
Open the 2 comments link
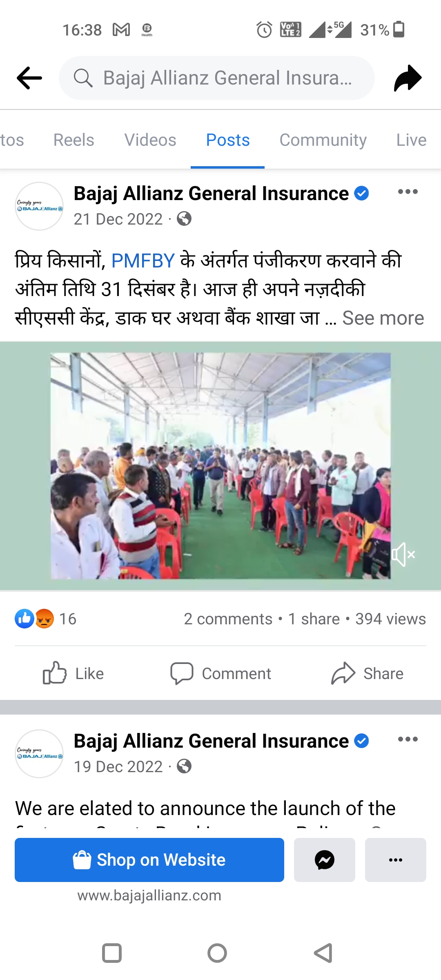pyautogui.click(x=228, y=619)
